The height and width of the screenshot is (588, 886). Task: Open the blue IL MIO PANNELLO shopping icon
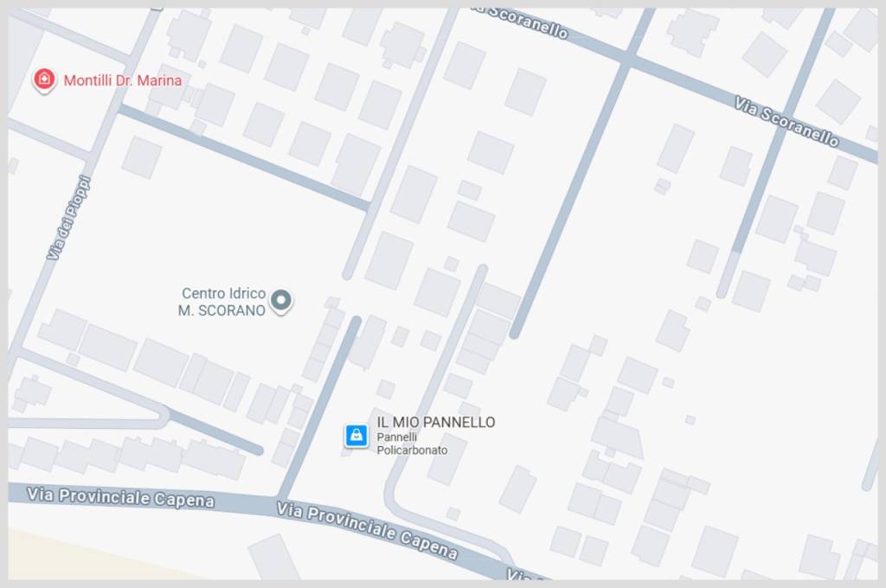point(356,436)
